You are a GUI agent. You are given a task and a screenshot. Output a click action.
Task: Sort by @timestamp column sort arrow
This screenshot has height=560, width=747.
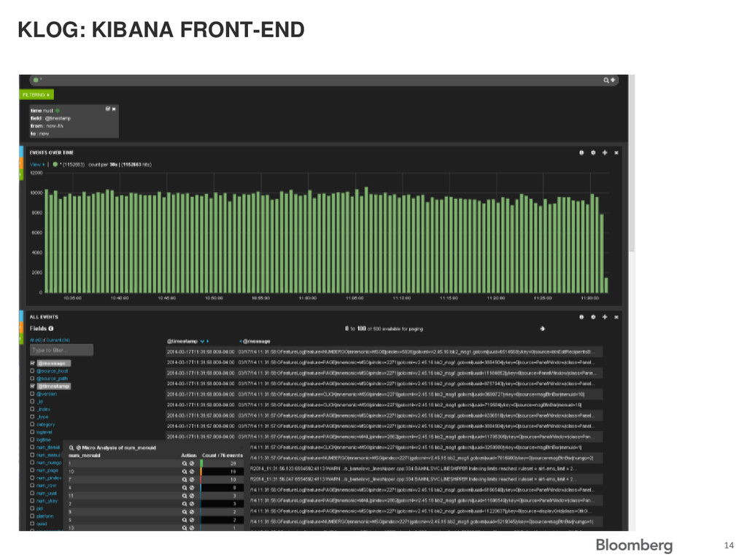[x=203, y=341]
